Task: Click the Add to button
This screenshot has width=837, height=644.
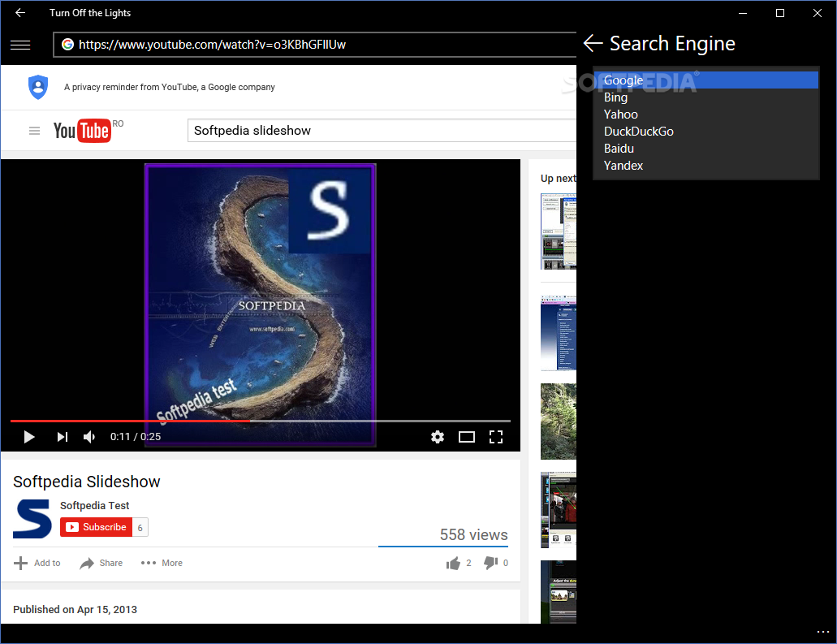Action: click(37, 563)
